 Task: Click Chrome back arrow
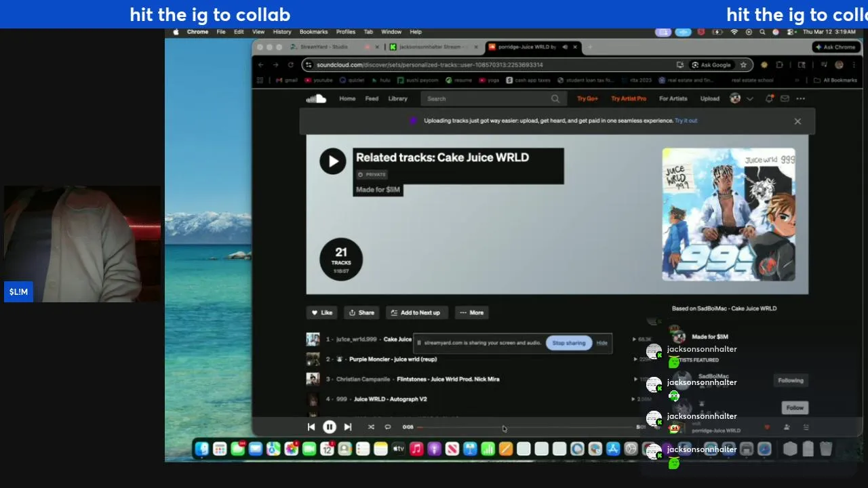click(260, 65)
